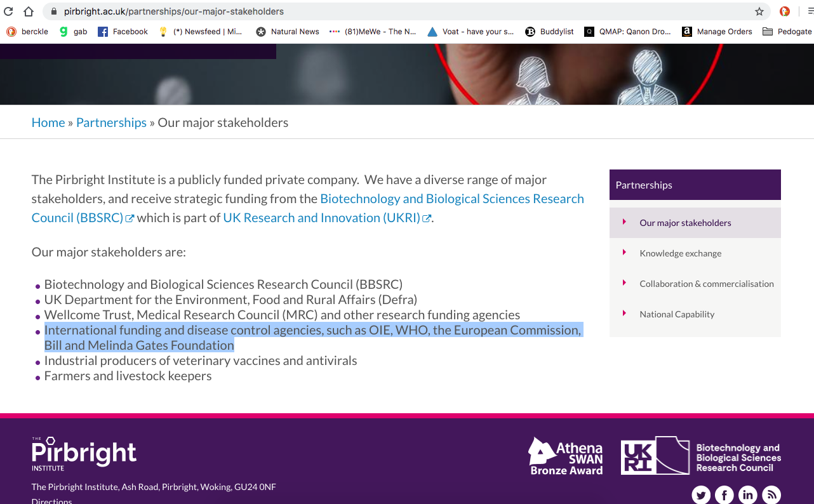814x504 pixels.
Task: View site security info via padlock icon
Action: pos(53,11)
